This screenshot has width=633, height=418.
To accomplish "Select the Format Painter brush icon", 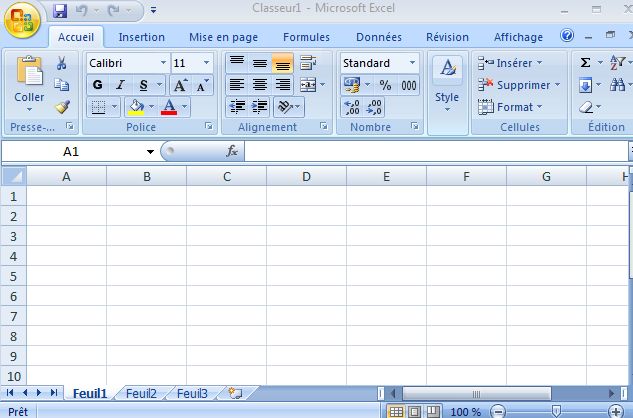I will 61,106.
